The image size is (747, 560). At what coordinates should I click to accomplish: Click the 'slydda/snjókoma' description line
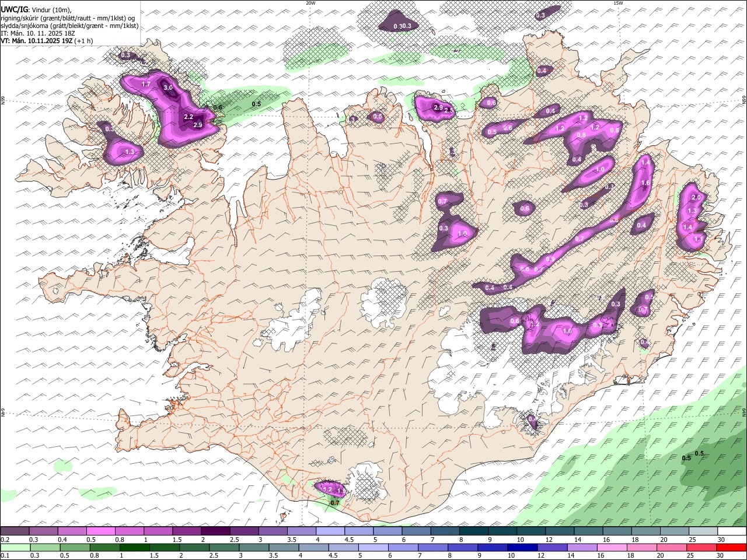pos(69,26)
